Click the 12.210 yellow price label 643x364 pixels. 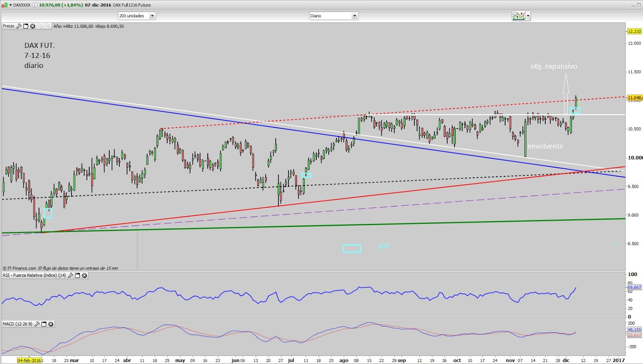pos(634,31)
